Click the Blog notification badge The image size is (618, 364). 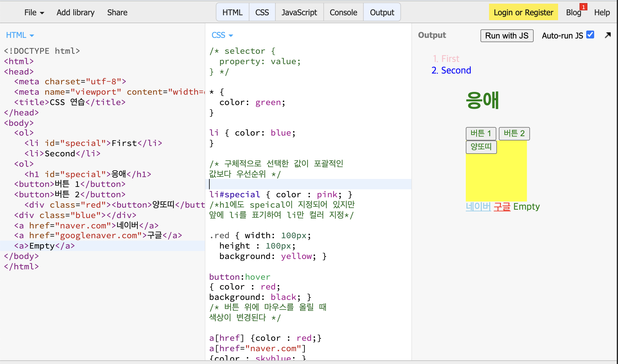point(583,7)
